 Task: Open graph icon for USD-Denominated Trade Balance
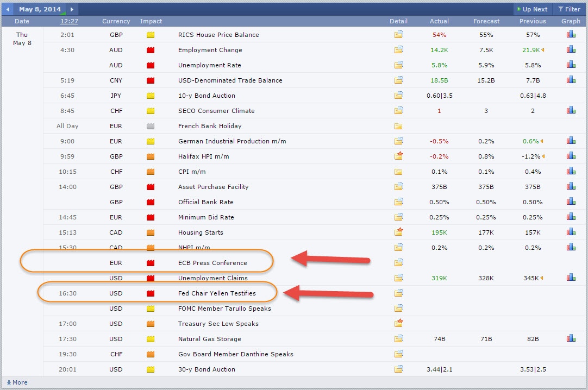(571, 80)
